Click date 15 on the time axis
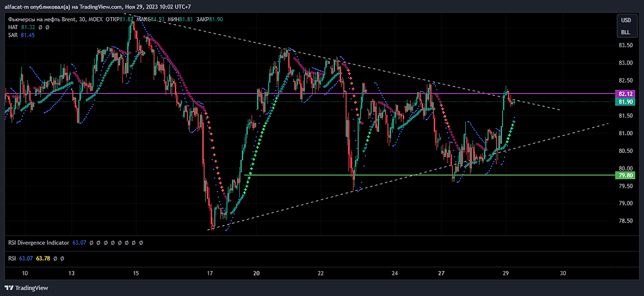Viewport: 644px width, 296px height. tap(136, 274)
